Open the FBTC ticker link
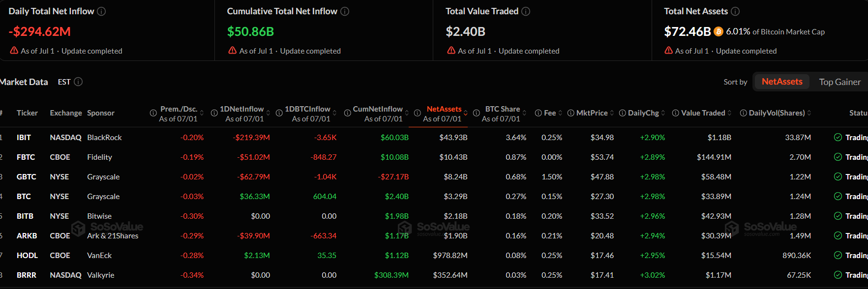This screenshot has width=868, height=289. coord(26,157)
